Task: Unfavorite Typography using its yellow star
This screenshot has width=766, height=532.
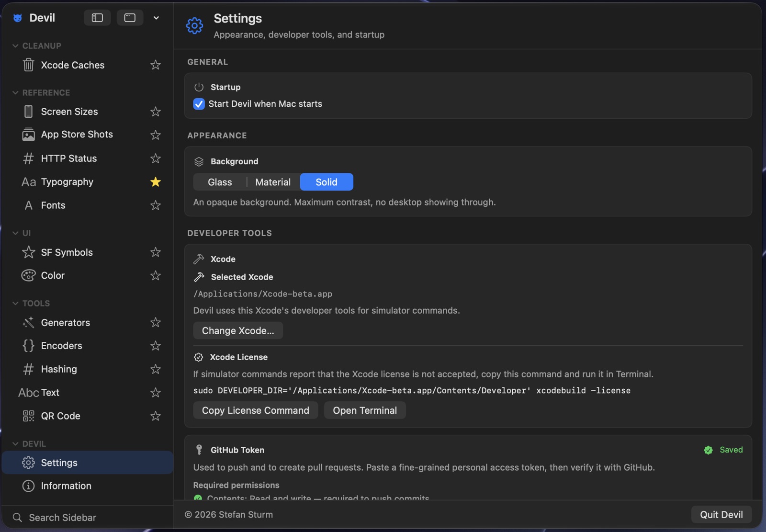Action: (156, 182)
